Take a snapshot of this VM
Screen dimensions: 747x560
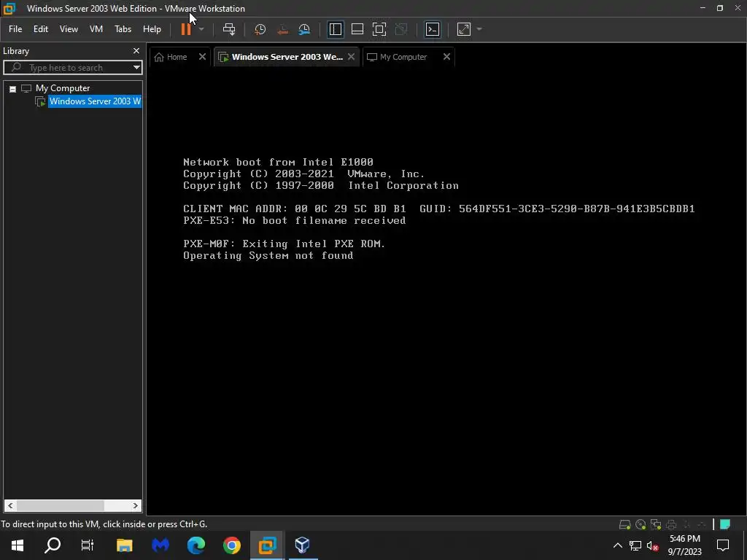pos(260,29)
